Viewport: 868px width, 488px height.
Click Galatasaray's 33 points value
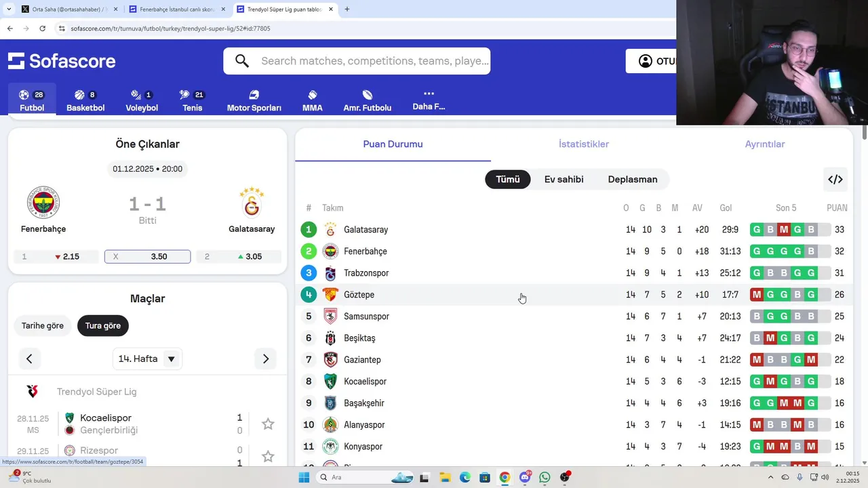[x=840, y=230]
